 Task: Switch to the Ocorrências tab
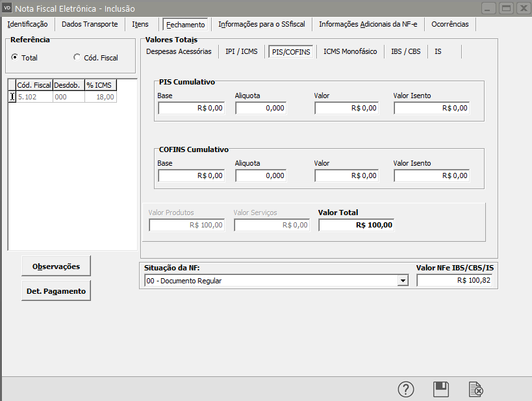(450, 24)
